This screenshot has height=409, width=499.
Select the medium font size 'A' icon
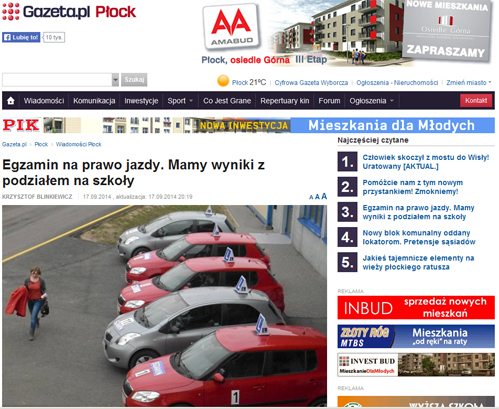[317, 197]
